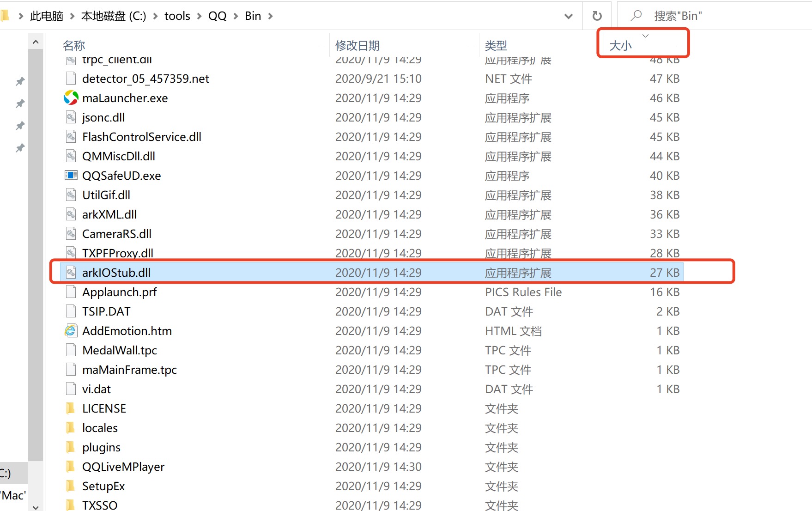Expand the chevron after 本地磁盘 (C:)
This screenshot has height=511, width=812.
point(155,16)
